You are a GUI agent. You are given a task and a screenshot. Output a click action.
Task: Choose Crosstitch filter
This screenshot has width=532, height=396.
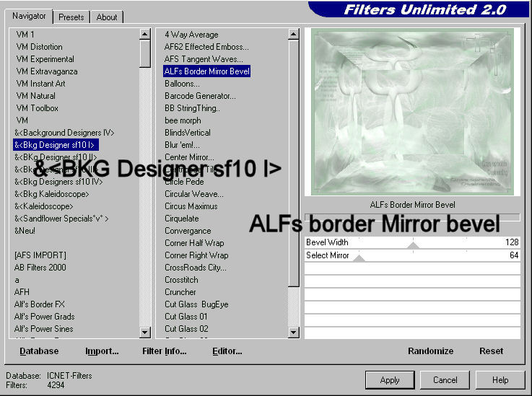coord(181,280)
